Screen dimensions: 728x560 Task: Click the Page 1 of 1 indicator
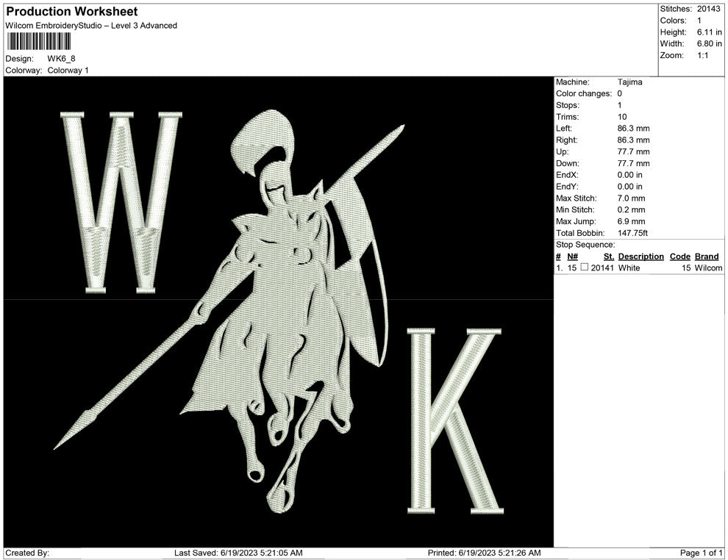pos(702,553)
